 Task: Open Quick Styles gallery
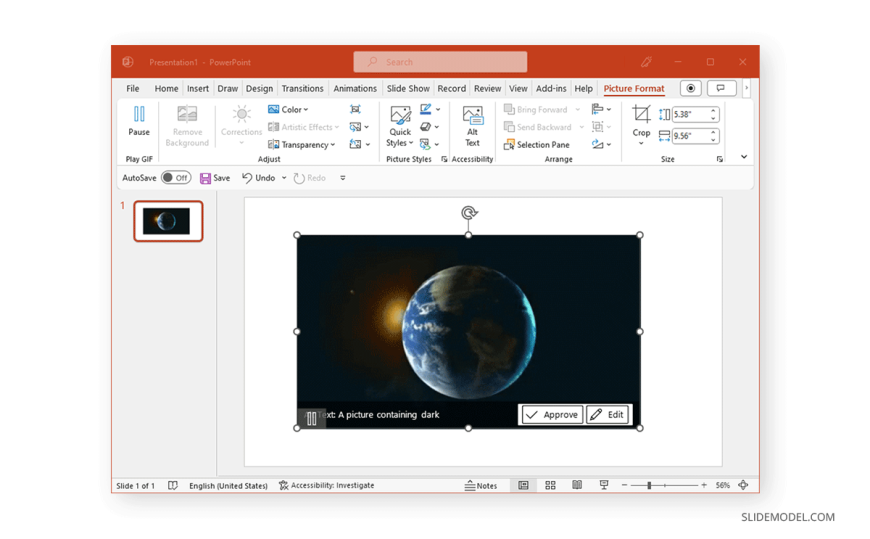[x=400, y=126]
